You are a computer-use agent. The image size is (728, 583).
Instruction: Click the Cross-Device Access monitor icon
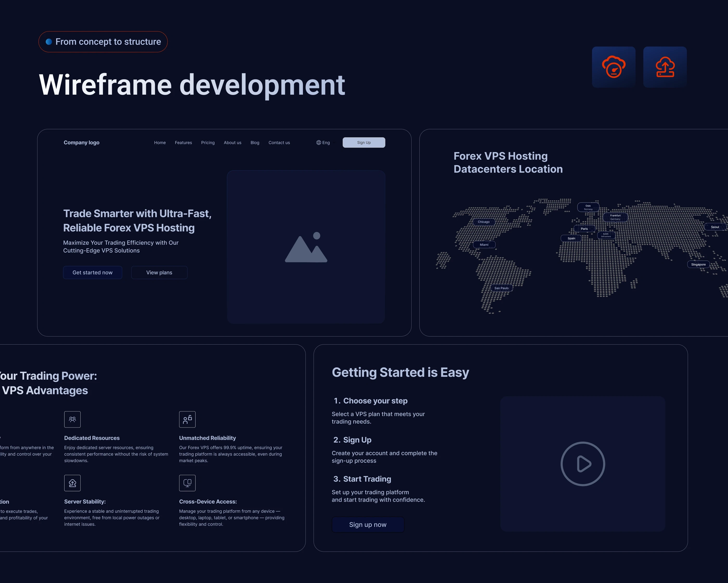(x=187, y=483)
